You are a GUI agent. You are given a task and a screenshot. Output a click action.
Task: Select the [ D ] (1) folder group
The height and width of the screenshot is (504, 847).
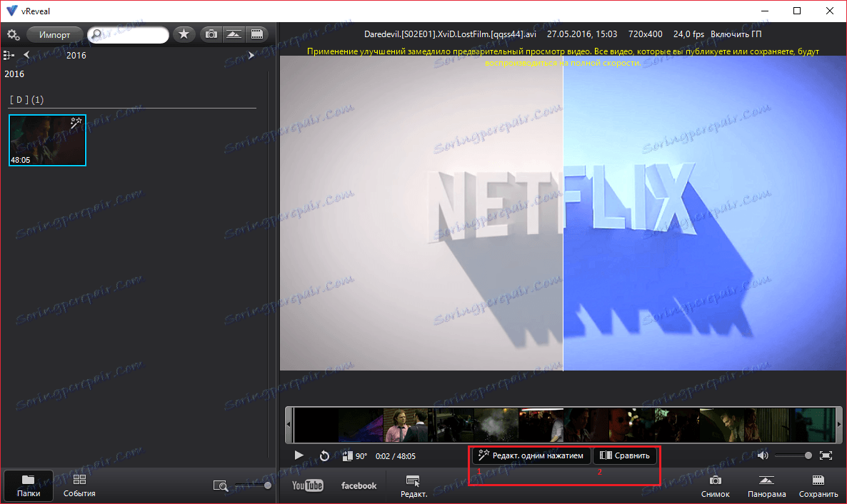[x=26, y=99]
